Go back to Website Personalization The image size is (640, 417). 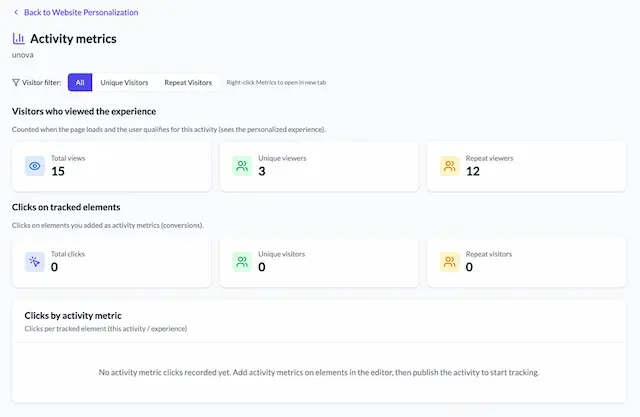click(x=81, y=12)
